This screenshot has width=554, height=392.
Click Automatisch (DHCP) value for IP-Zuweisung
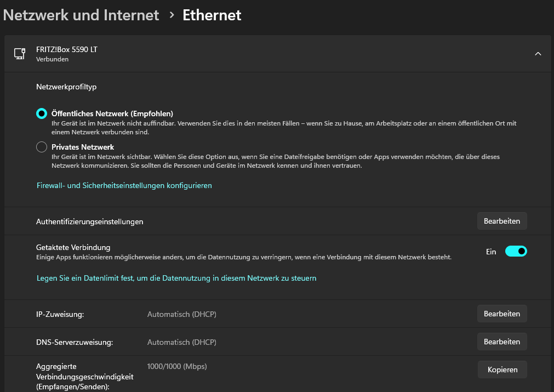click(182, 314)
